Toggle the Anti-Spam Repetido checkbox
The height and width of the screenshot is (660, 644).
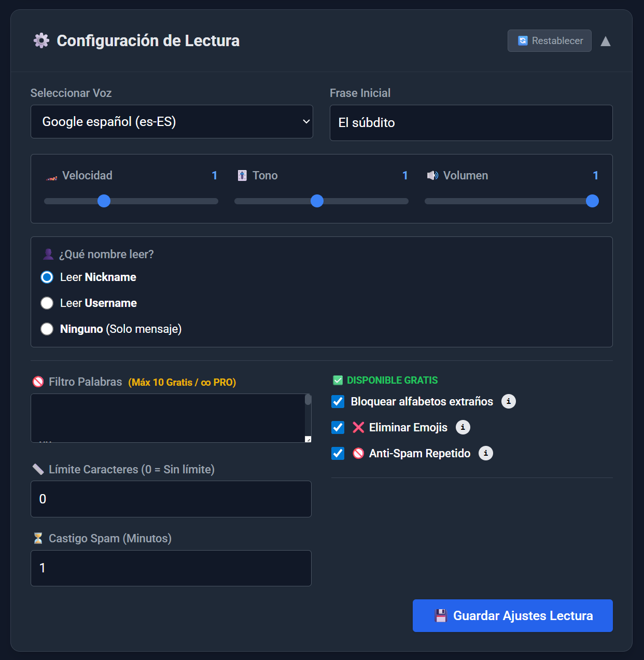pyautogui.click(x=338, y=453)
